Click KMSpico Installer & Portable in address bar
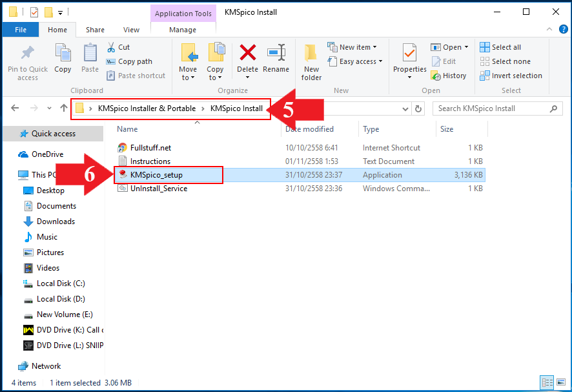 pos(147,108)
